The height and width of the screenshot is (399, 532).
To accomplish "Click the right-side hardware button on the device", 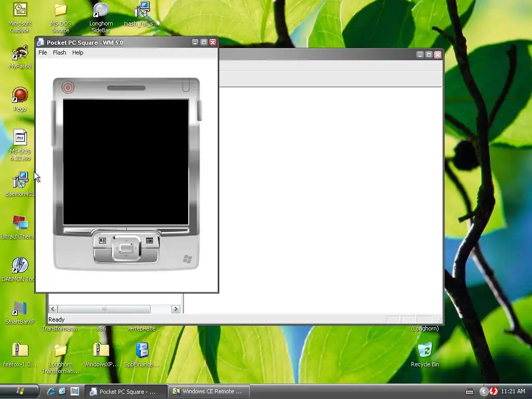I will (x=199, y=111).
